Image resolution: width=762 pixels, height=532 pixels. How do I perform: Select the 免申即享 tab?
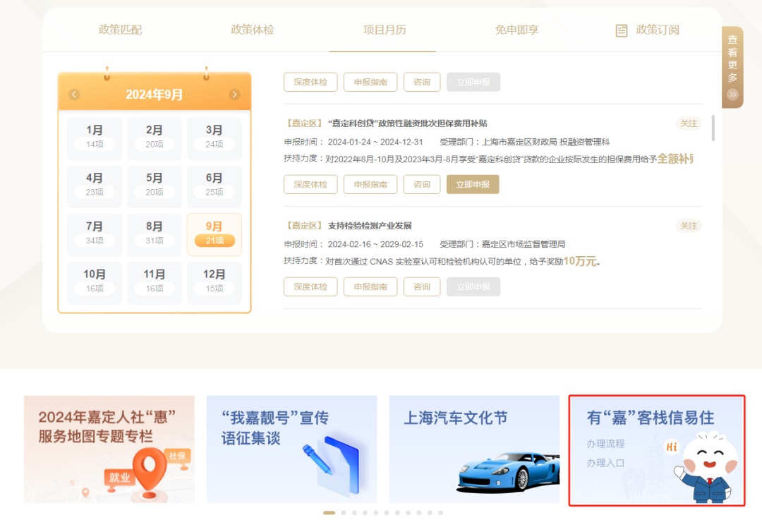[x=516, y=30]
